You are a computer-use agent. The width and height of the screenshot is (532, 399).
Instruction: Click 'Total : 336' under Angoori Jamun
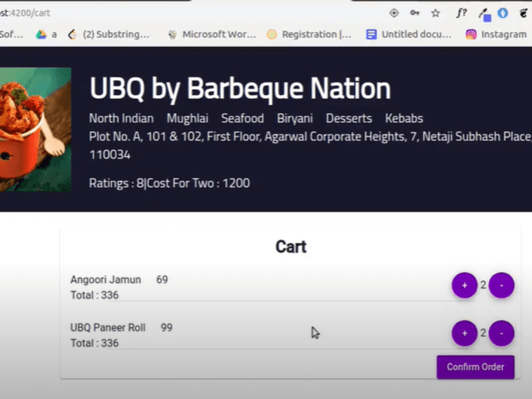[x=94, y=295]
